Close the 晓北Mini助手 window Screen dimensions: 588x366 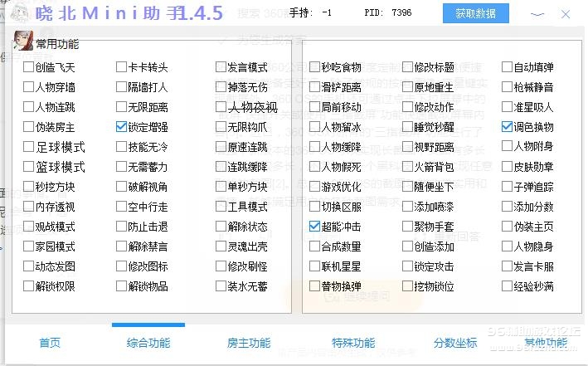(x=567, y=13)
